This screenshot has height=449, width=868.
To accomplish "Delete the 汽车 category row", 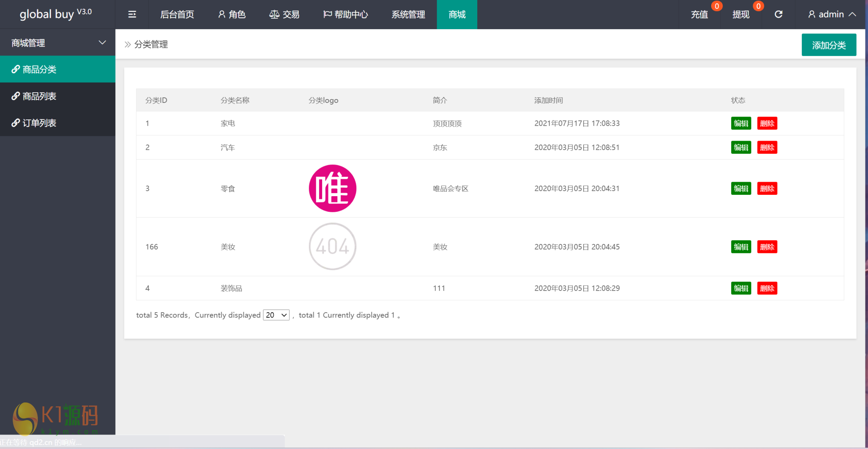I will tap(767, 147).
